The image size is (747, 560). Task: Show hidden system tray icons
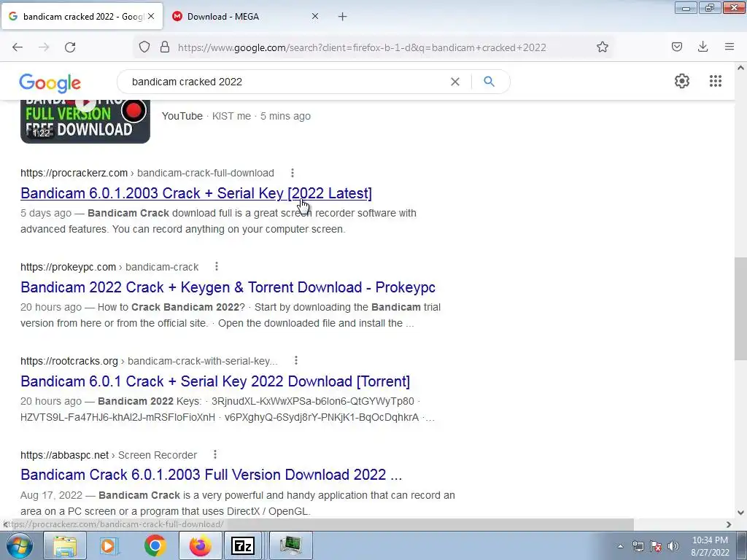click(620, 546)
